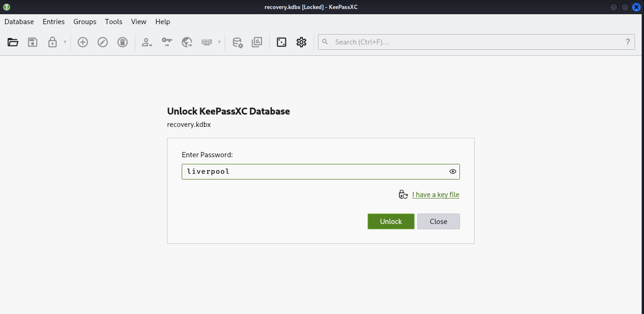Click the Save Database floppy icon
The height and width of the screenshot is (314, 644).
click(x=33, y=42)
